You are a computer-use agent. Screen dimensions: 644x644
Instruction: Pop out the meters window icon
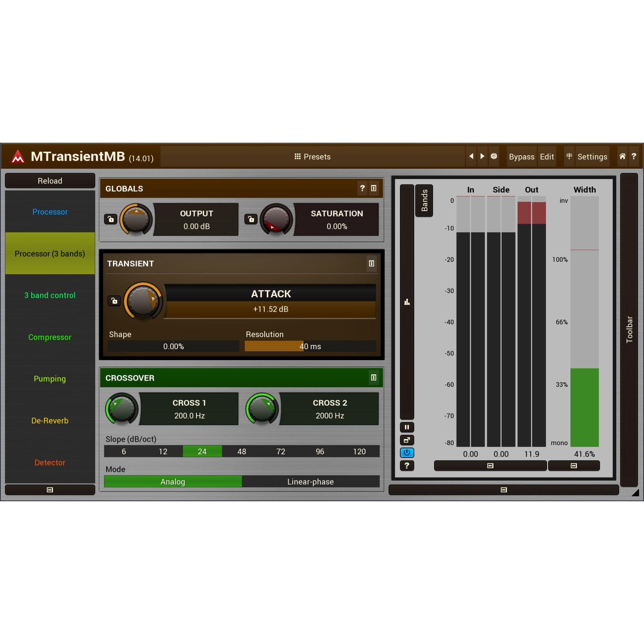point(407,440)
